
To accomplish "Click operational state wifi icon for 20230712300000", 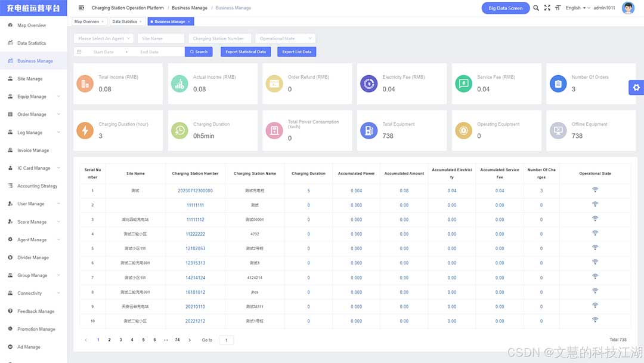I will [595, 190].
